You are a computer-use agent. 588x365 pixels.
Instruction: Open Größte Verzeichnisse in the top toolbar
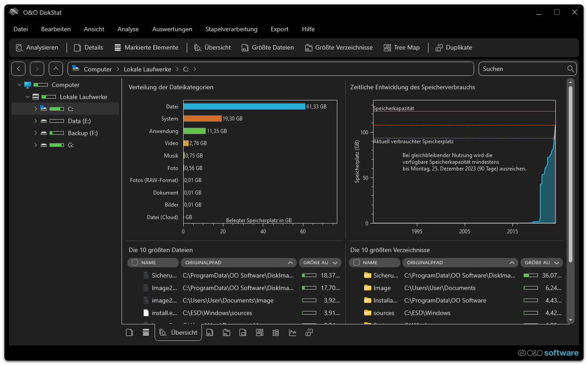click(339, 47)
